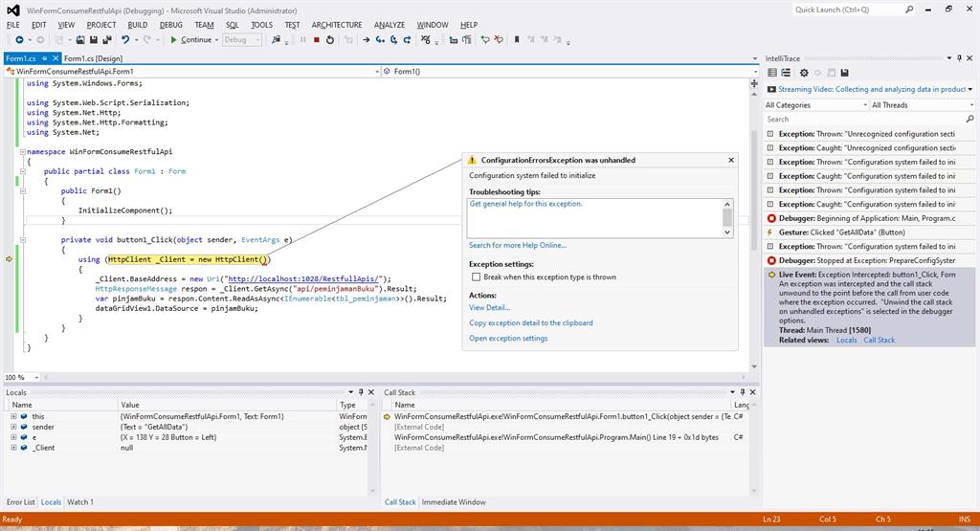This screenshot has height=531, width=980.
Task: Pin the Call Stack panel
Action: (x=743, y=392)
